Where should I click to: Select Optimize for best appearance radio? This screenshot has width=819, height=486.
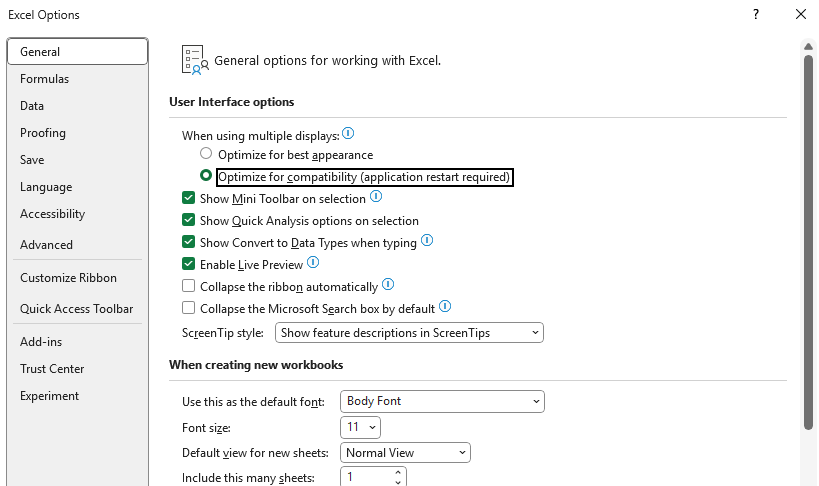click(206, 153)
